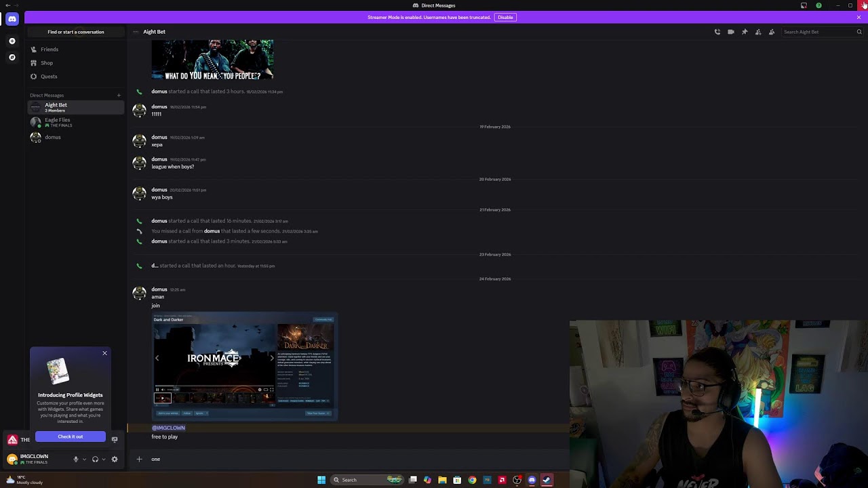Open the Windows Start menu
The image size is (868, 488).
[321, 480]
